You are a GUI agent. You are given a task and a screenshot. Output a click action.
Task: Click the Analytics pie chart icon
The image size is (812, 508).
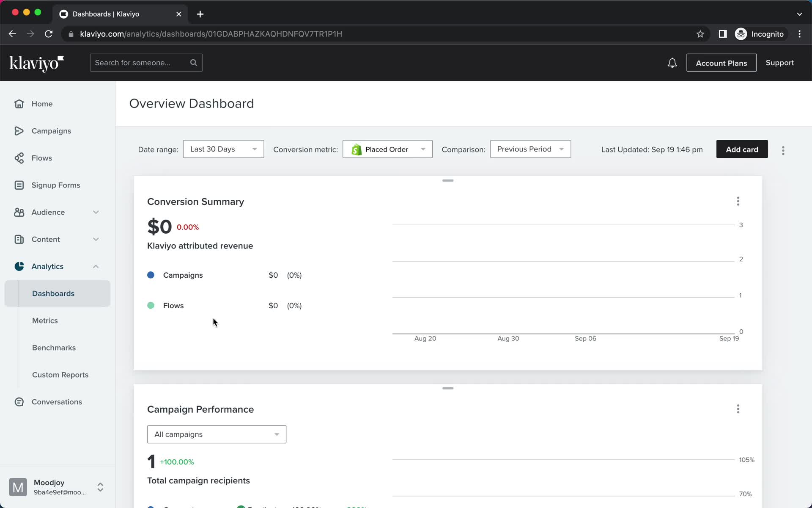[19, 266]
